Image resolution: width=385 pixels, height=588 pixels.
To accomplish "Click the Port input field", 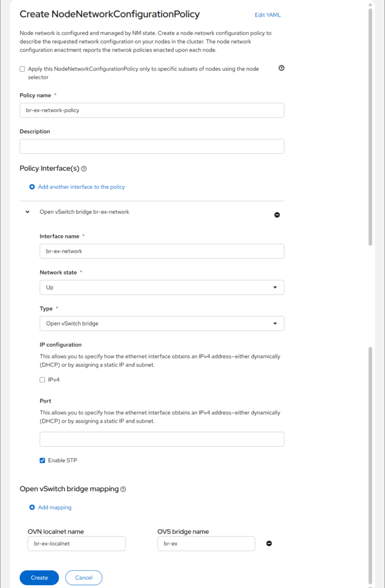I will [162, 439].
